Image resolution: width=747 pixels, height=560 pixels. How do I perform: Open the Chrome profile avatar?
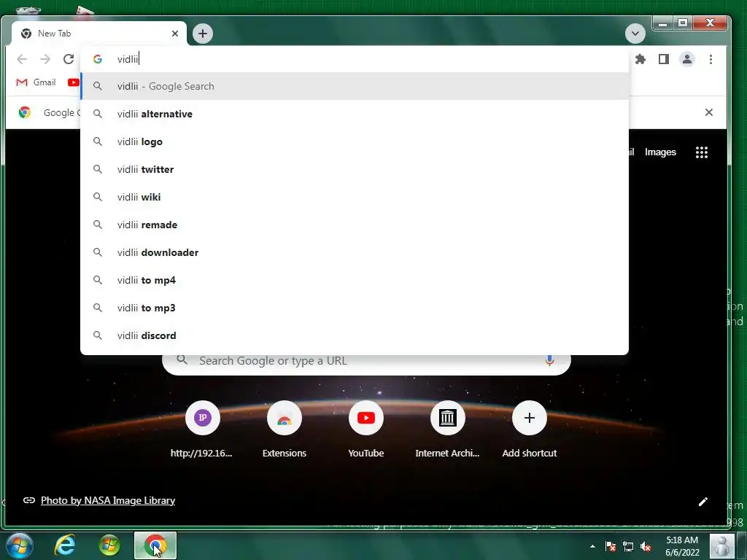click(x=687, y=59)
